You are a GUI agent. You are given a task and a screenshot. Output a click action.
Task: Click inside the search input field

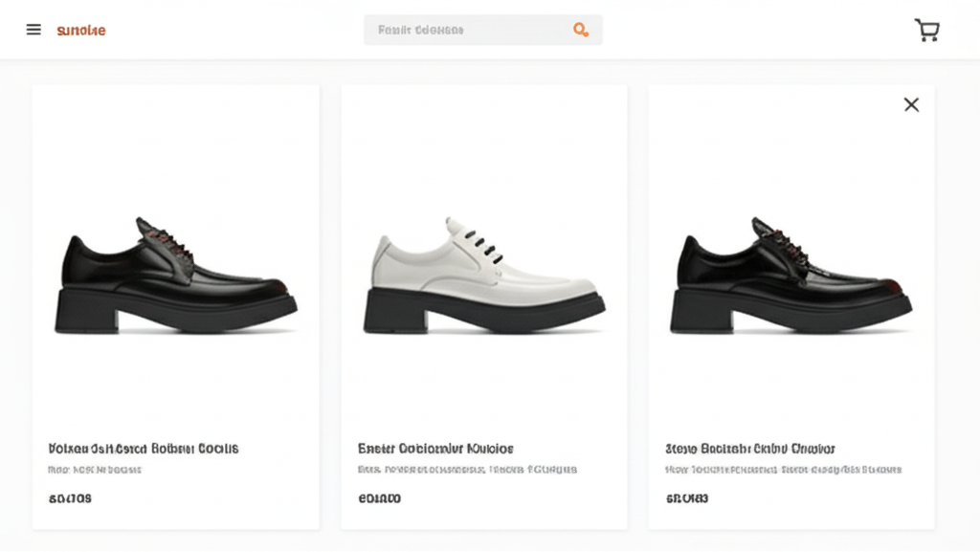pyautogui.click(x=459, y=30)
